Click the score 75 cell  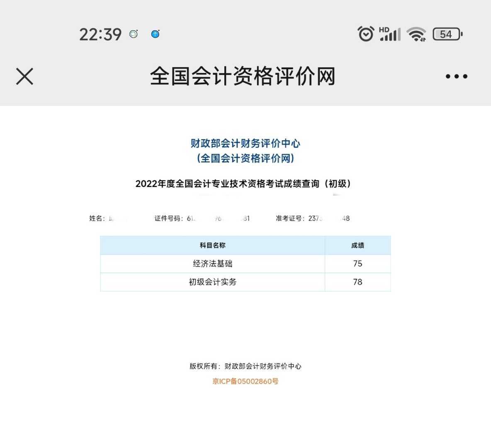point(357,263)
